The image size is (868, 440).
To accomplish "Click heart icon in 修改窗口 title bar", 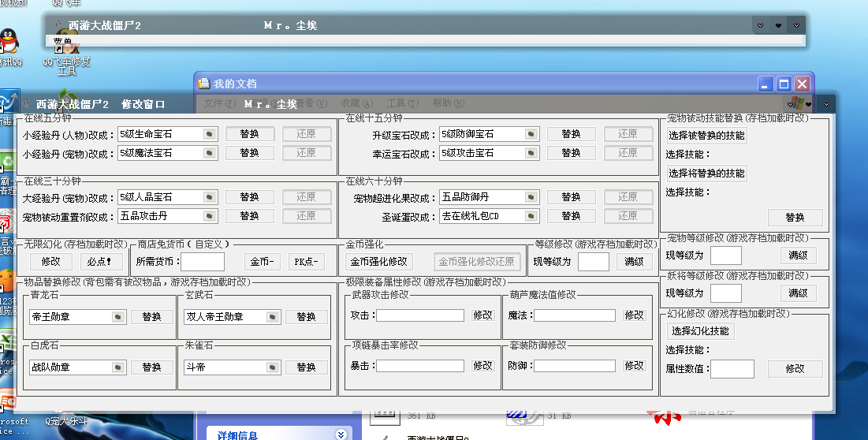I will coord(808,104).
